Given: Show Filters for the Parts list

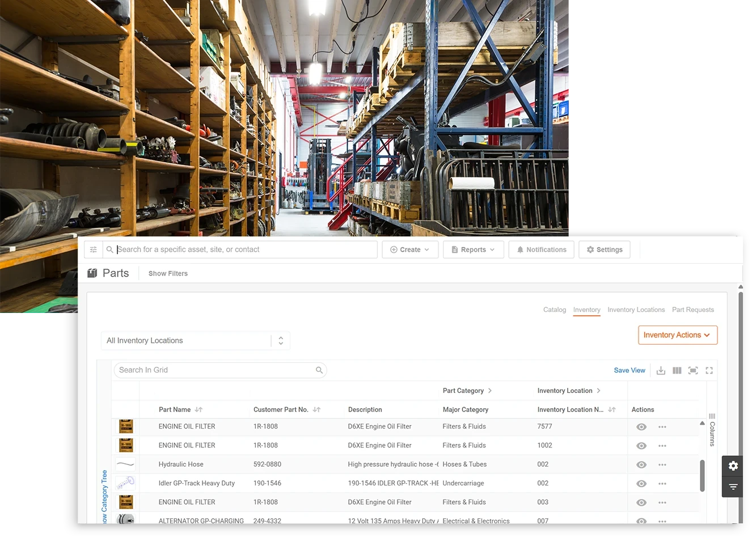Looking at the screenshot, I should pos(167,273).
